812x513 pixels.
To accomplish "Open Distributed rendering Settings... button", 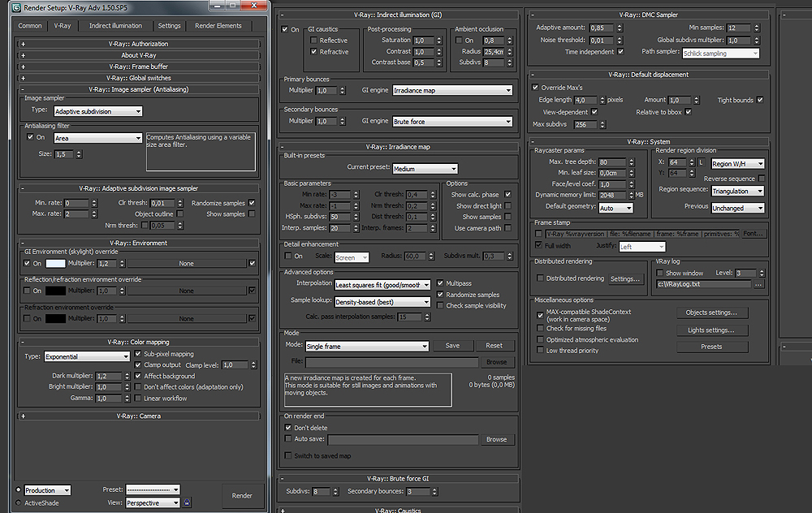I will pyautogui.click(x=625, y=279).
